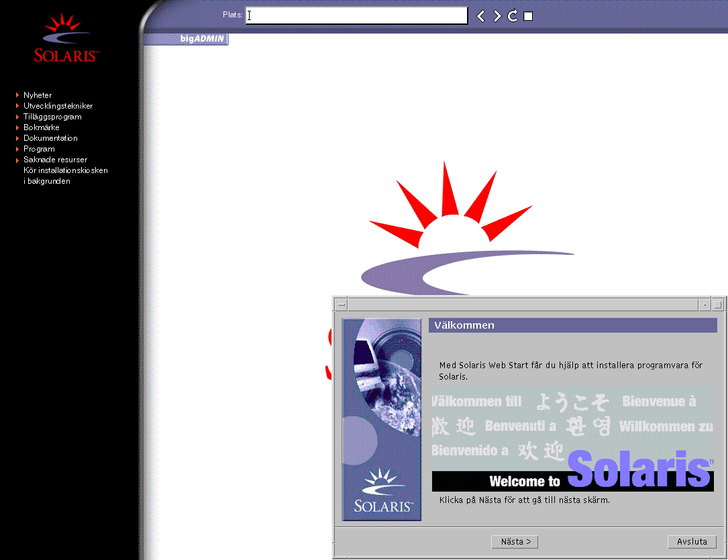Click the Plats: label
The width and height of the screenshot is (728, 560).
coord(233,15)
